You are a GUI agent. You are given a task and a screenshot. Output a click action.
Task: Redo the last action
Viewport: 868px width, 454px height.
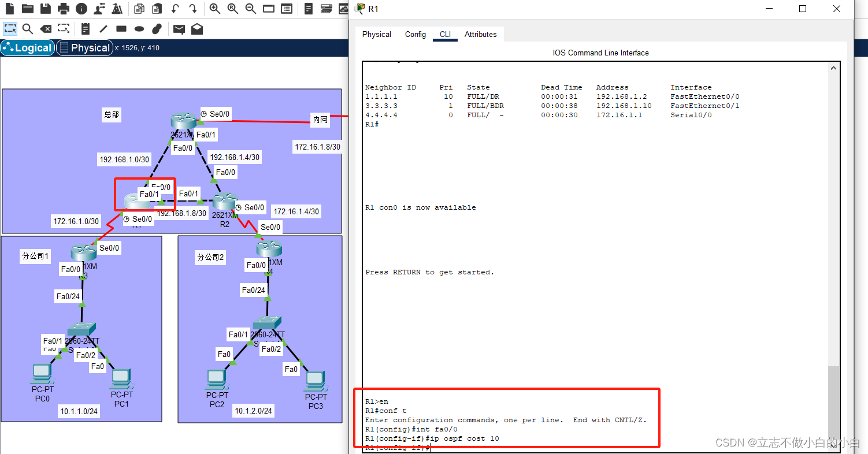(192, 9)
